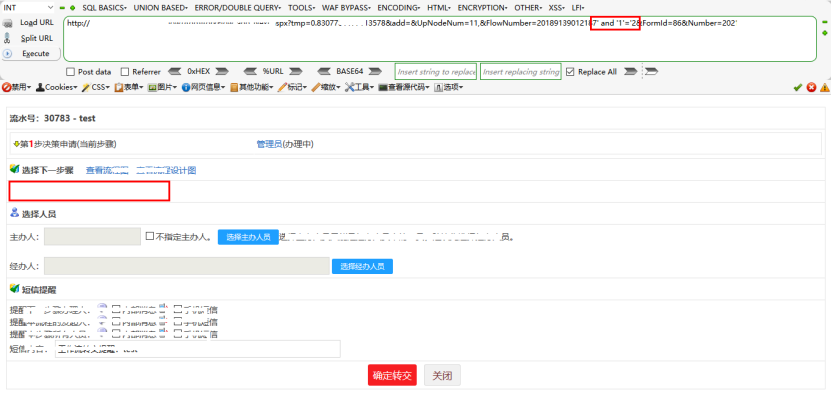Click the yellow warning triangle icon
This screenshot has width=831, height=393.
coord(824,87)
